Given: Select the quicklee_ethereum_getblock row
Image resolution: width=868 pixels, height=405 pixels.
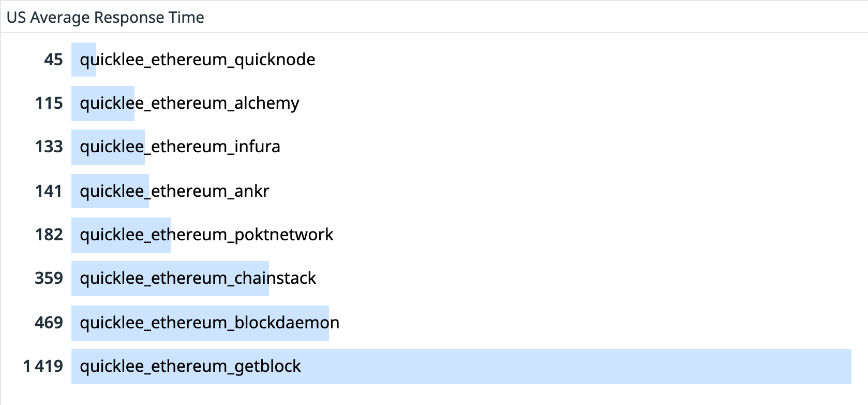Looking at the screenshot, I should coord(434,367).
